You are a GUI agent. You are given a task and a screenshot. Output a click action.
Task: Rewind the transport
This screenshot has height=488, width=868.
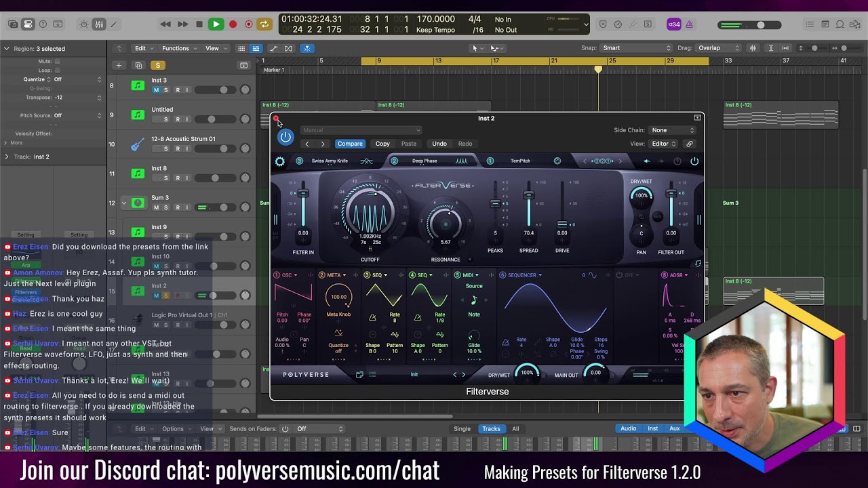coord(165,24)
